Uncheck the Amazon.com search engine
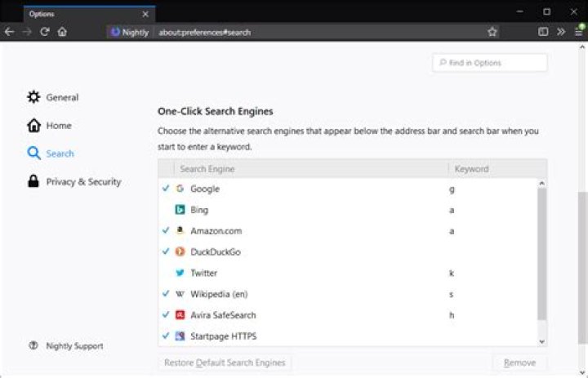 tap(166, 230)
